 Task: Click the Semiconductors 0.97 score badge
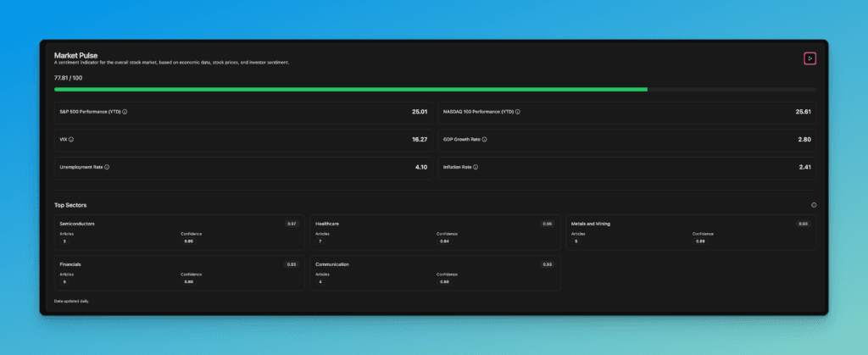pos(292,224)
